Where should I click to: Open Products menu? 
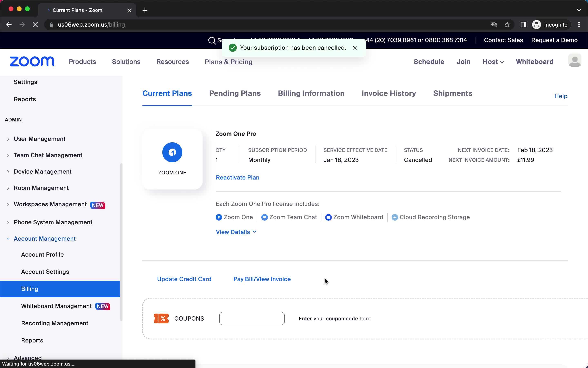tap(82, 62)
